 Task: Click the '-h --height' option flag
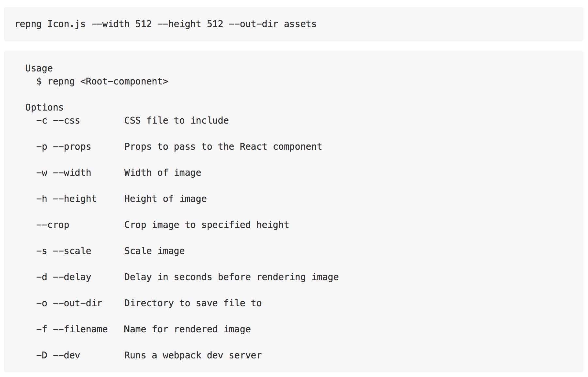click(67, 199)
